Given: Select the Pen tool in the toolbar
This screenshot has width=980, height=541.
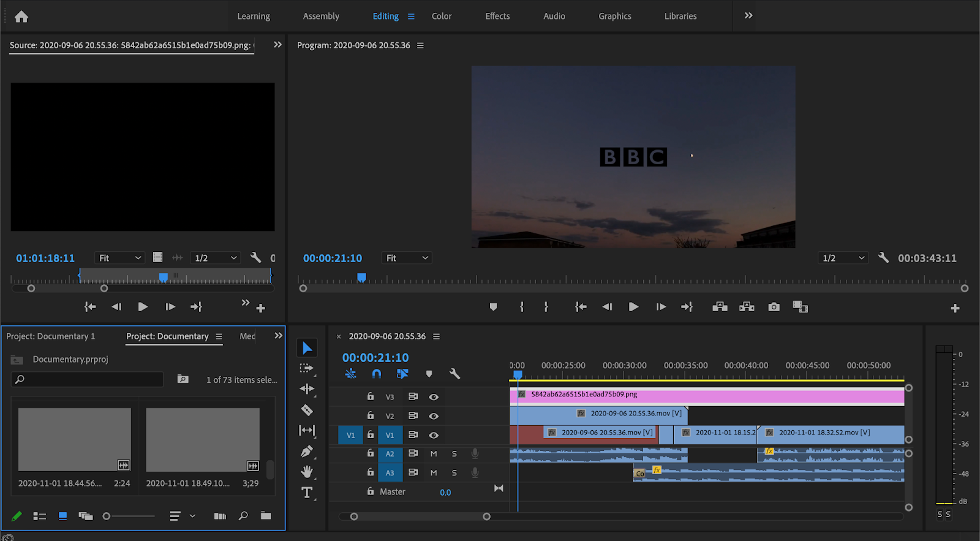Looking at the screenshot, I should 307,452.
